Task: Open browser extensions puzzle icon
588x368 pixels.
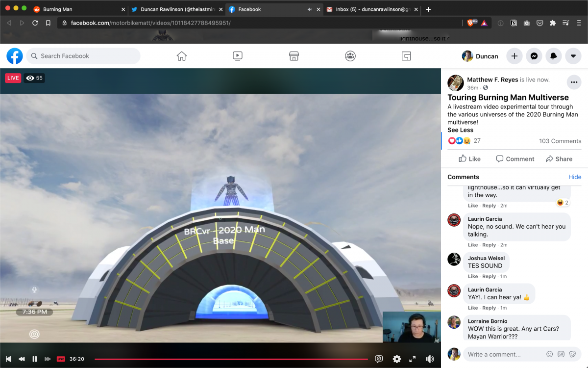Action: 553,23
